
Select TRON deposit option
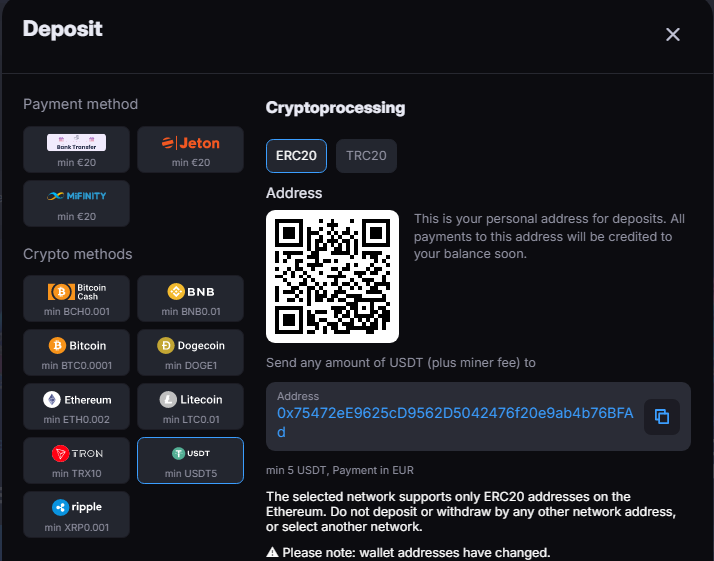(77, 460)
